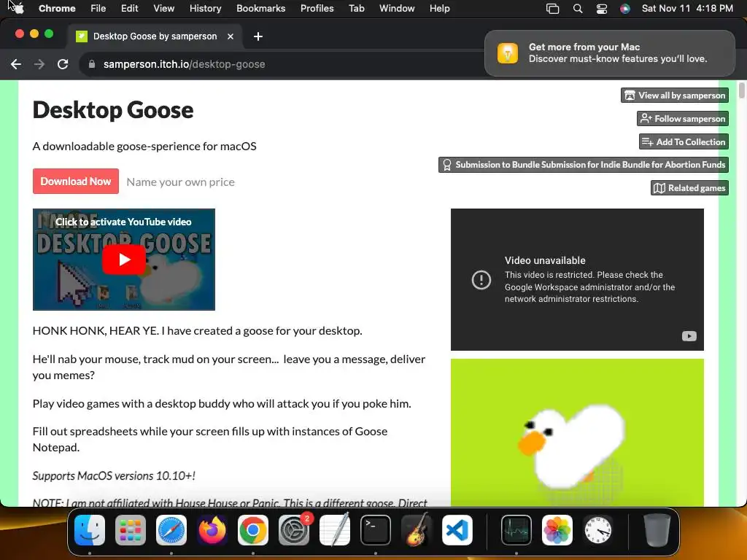Open Control Center in the menu bar

602,9
